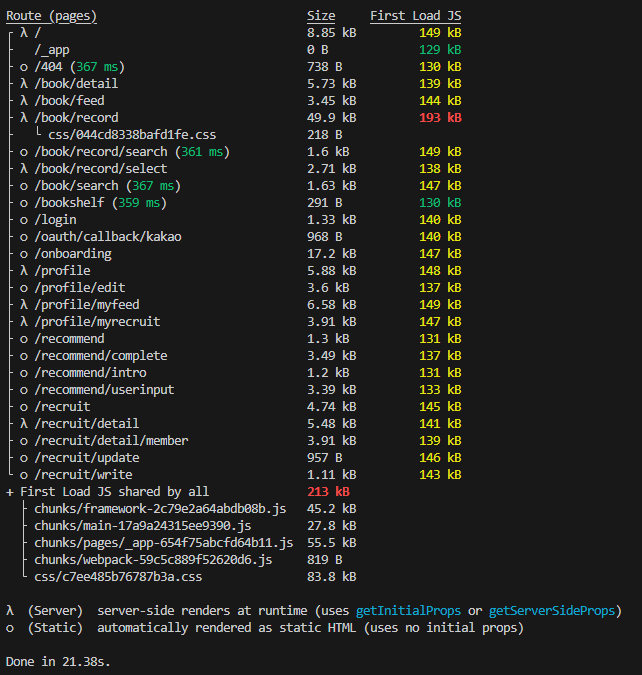Select the /profile/myrecruit route
Viewport: 642px width, 675px height.
tap(97, 322)
